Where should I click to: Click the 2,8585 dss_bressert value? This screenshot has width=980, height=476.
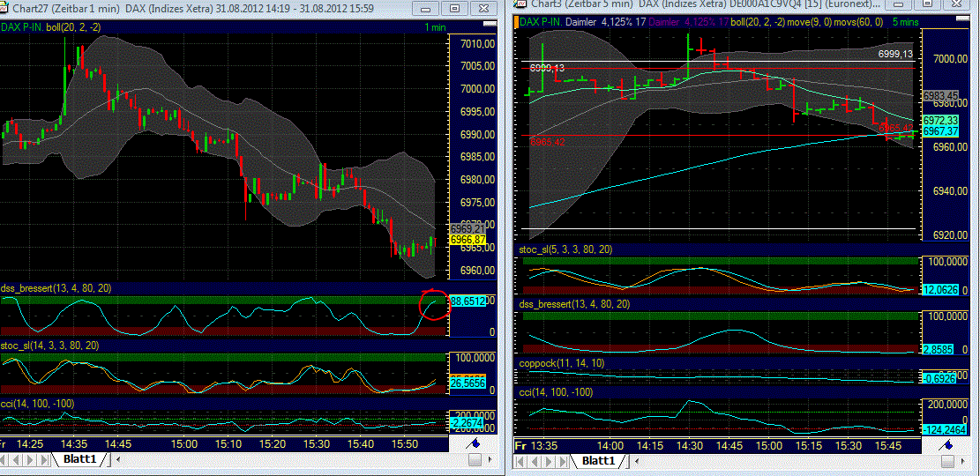point(937,350)
